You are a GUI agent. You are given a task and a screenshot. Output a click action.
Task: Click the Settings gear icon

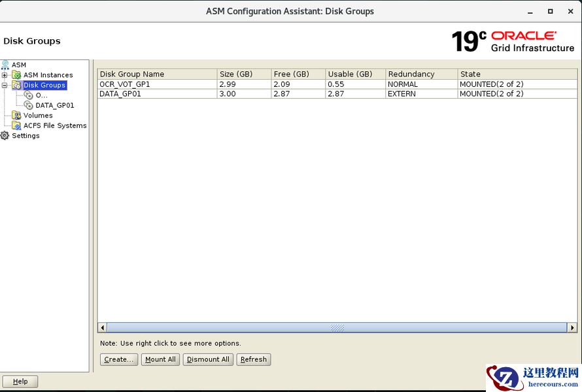pyautogui.click(x=5, y=136)
